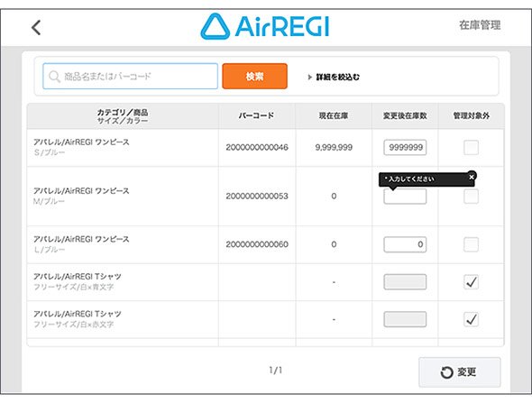Click empty stock field for ワンピース M/ブルー
Image resolution: width=532 pixels, height=403 pixels.
click(x=405, y=197)
